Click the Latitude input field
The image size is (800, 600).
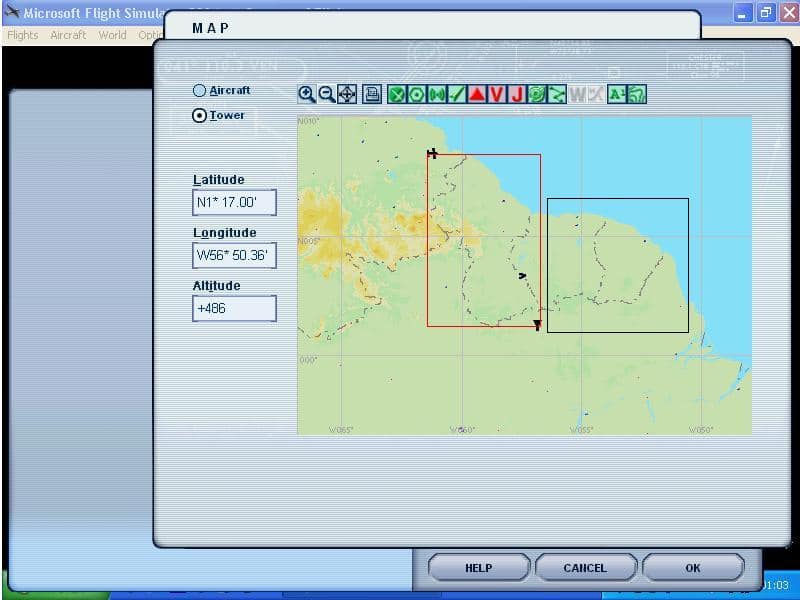(234, 202)
